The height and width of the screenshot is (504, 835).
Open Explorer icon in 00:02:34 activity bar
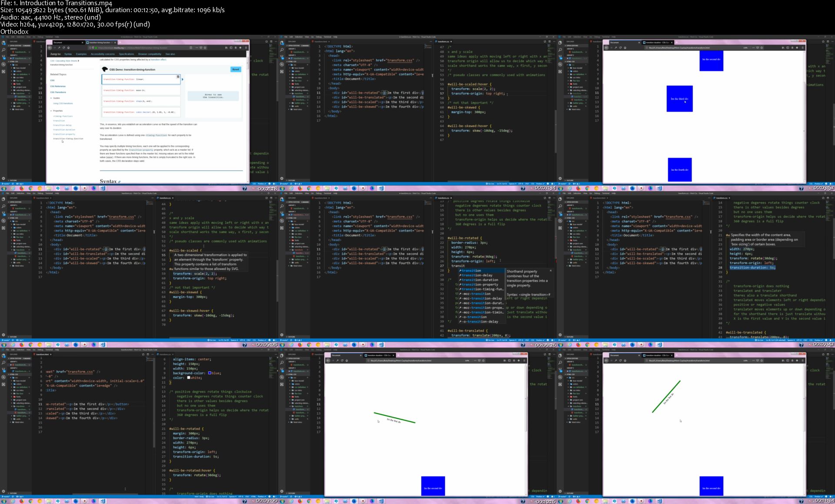[282, 43]
